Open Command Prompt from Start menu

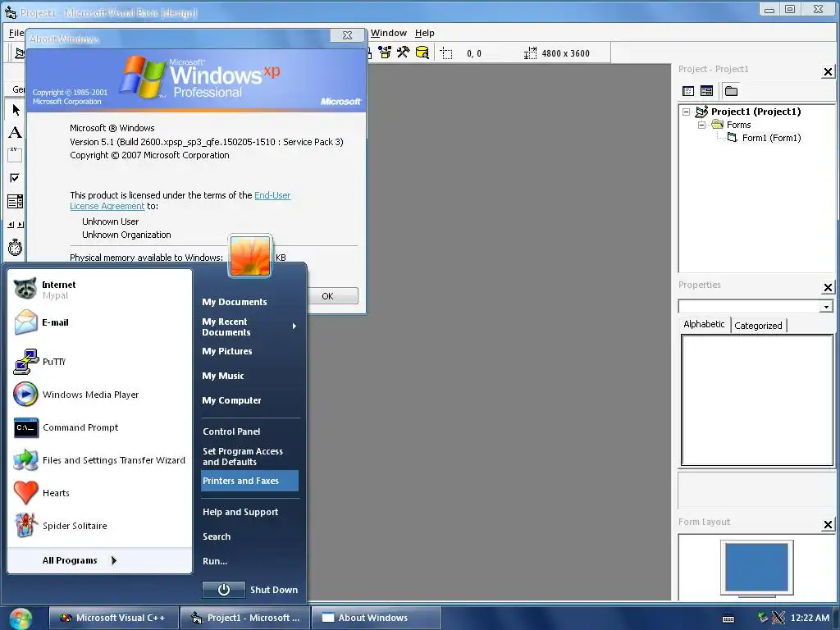point(100,427)
